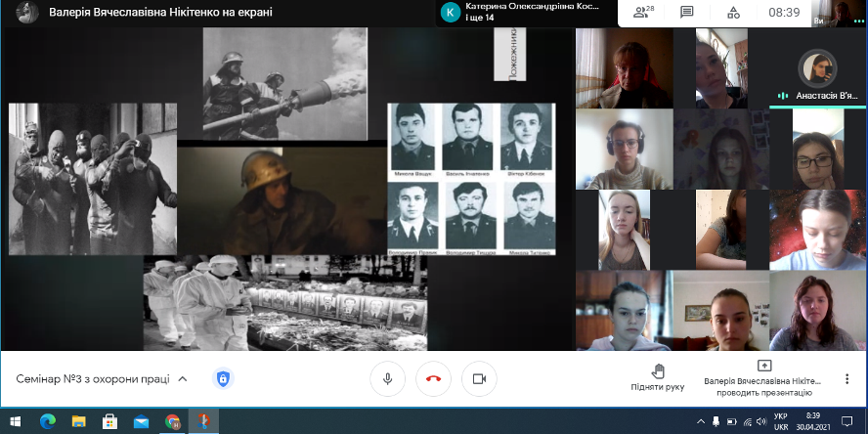Raise hand with Підняти руку
The height and width of the screenshot is (434, 868).
(x=657, y=378)
